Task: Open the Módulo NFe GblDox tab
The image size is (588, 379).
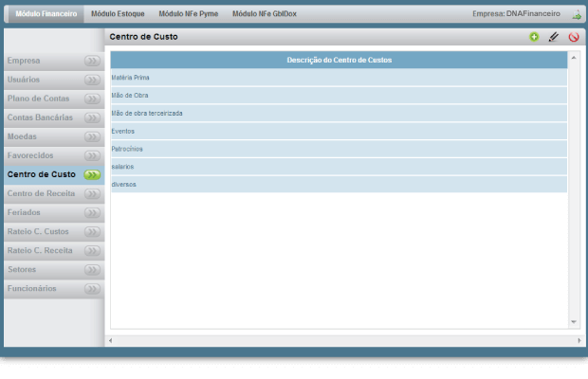Action: click(x=265, y=14)
